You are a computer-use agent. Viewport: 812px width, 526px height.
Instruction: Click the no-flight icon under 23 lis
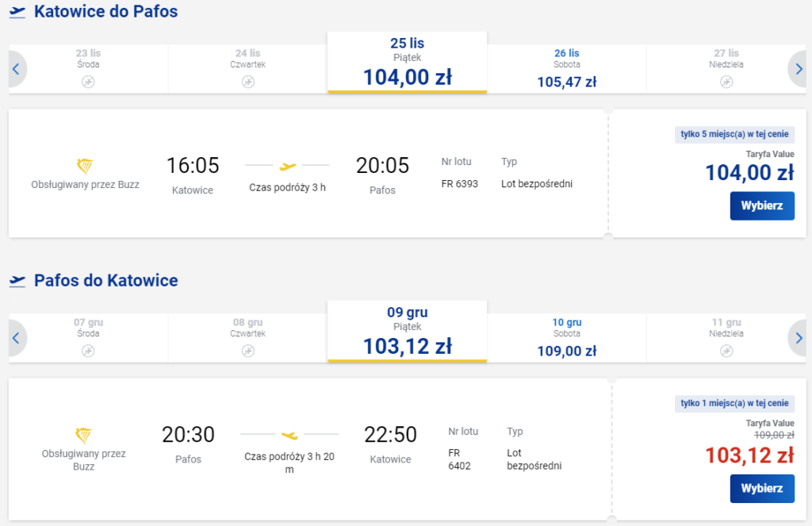tap(88, 82)
